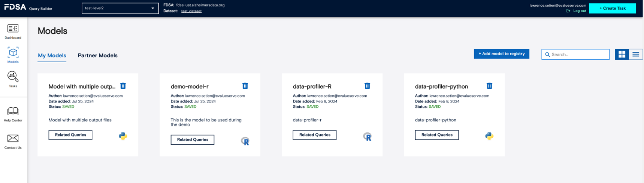Click the data-profiler-python card title
Image resolution: width=644 pixels, height=183 pixels.
point(441,87)
